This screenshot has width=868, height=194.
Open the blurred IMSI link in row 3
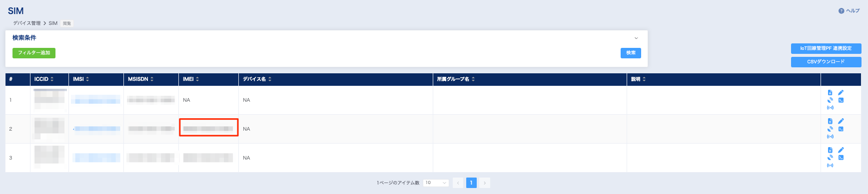(x=97, y=158)
